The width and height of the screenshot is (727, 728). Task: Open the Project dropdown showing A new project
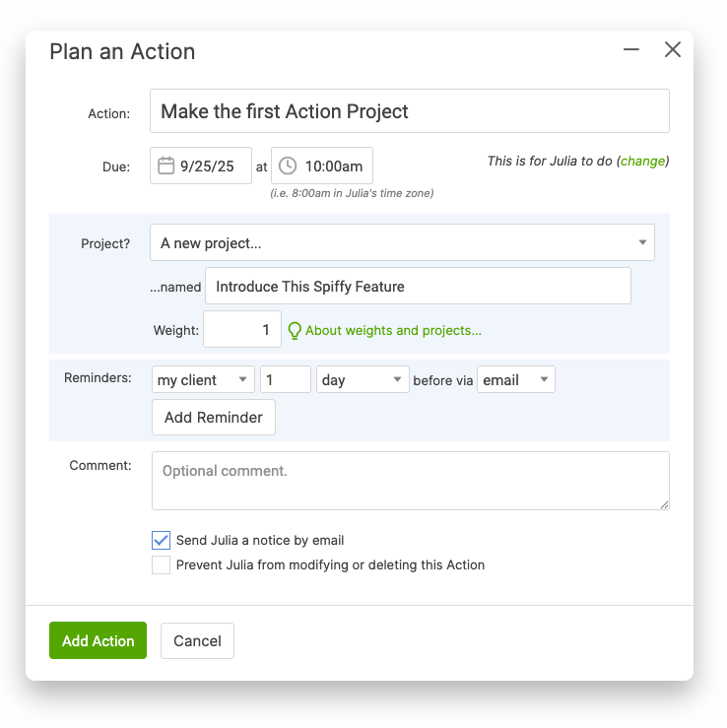(x=402, y=242)
